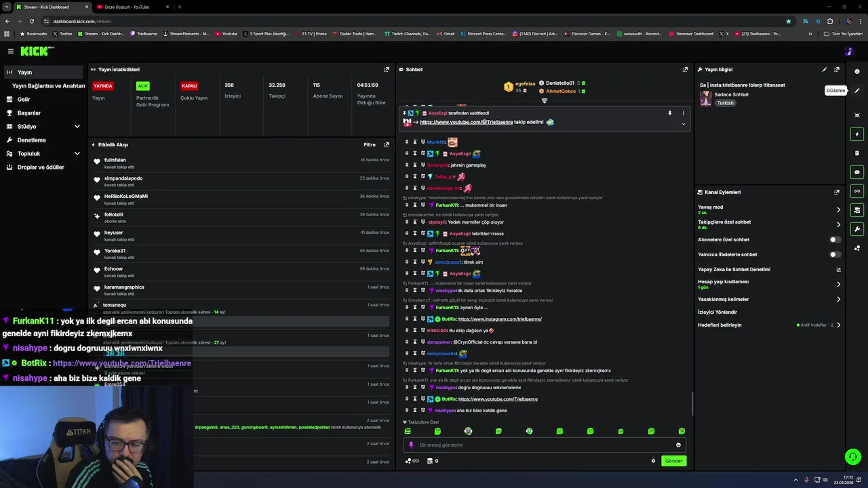The image size is (868, 488).
Task: Open Hedefleri belirleyin arrow
Action: (x=838, y=325)
